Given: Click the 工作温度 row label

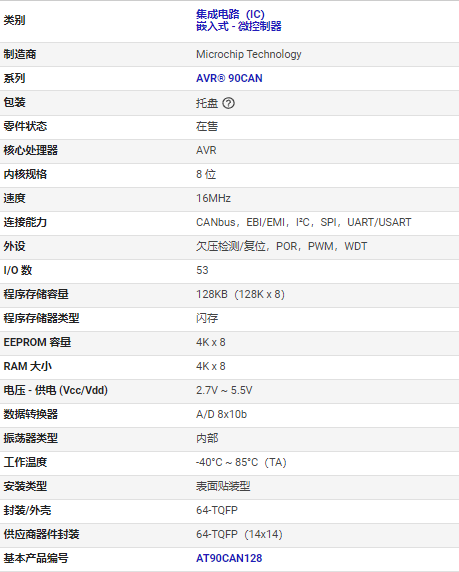Looking at the screenshot, I should click(25, 462).
